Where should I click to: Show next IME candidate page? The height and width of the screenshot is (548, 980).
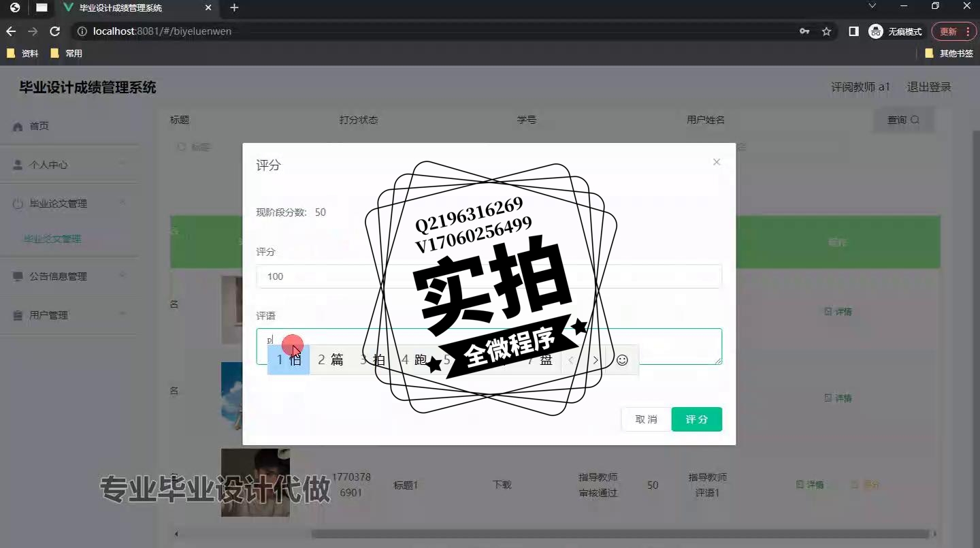pyautogui.click(x=595, y=359)
